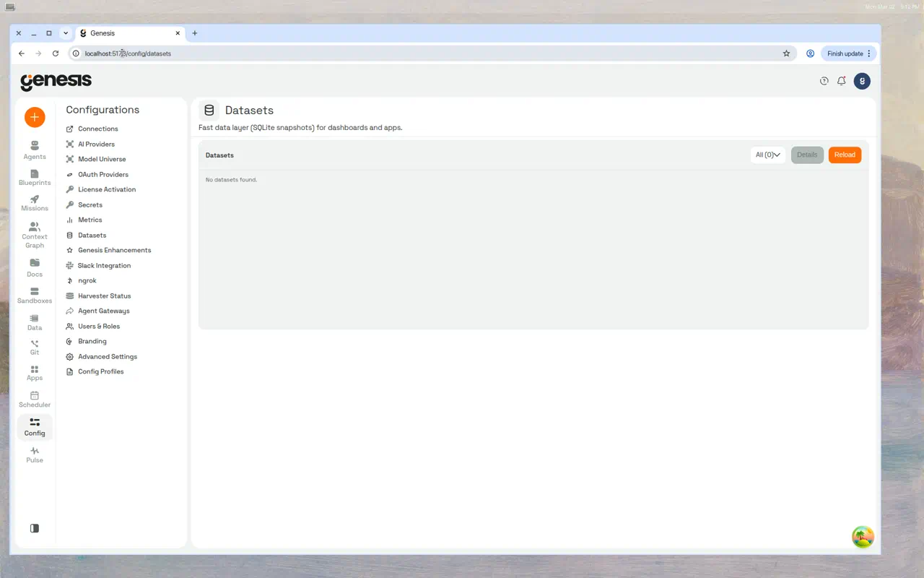Click the orange plus create button
Image resolution: width=924 pixels, height=578 pixels.
[35, 117]
